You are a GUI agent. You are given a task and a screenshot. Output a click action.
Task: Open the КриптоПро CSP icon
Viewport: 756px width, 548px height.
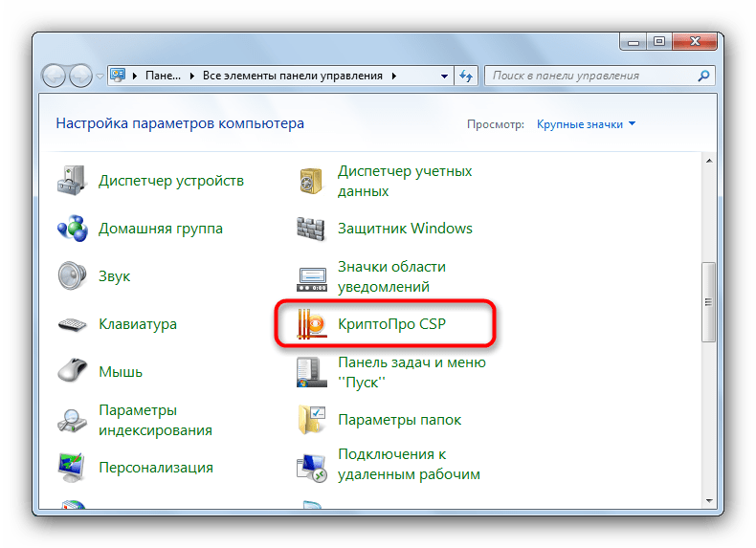(311, 324)
